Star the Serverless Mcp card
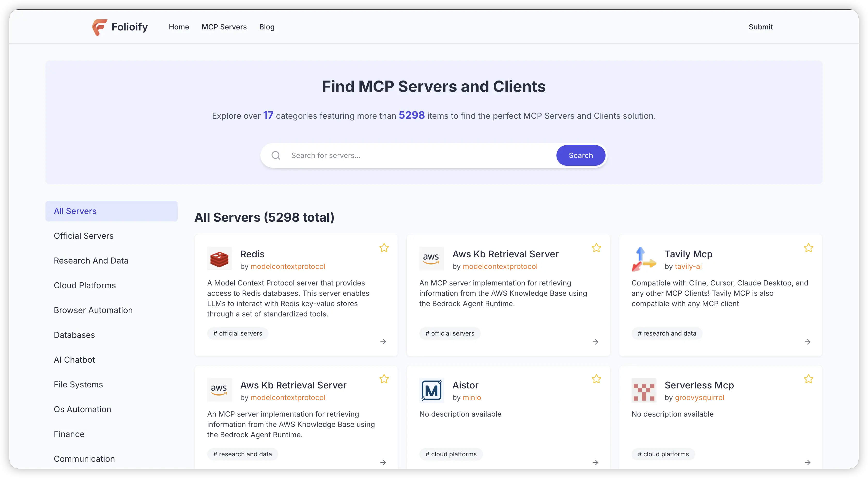 808,379
